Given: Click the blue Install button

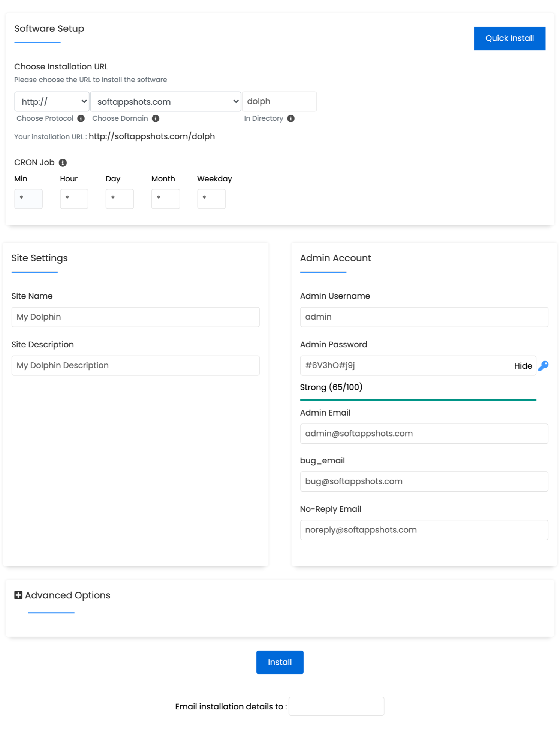Looking at the screenshot, I should 280,662.
